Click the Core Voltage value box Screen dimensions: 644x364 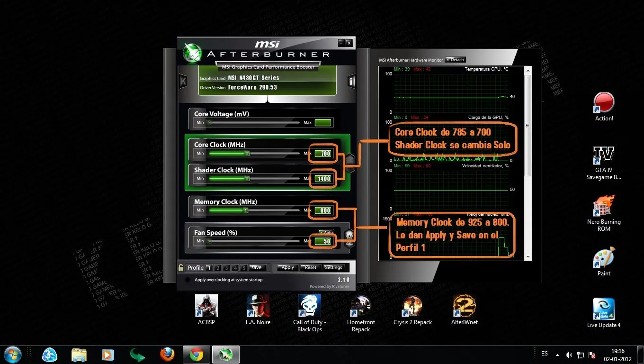click(x=323, y=123)
